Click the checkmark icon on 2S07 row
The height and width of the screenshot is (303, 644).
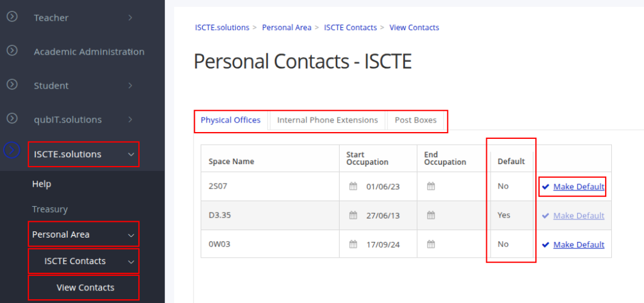point(545,187)
